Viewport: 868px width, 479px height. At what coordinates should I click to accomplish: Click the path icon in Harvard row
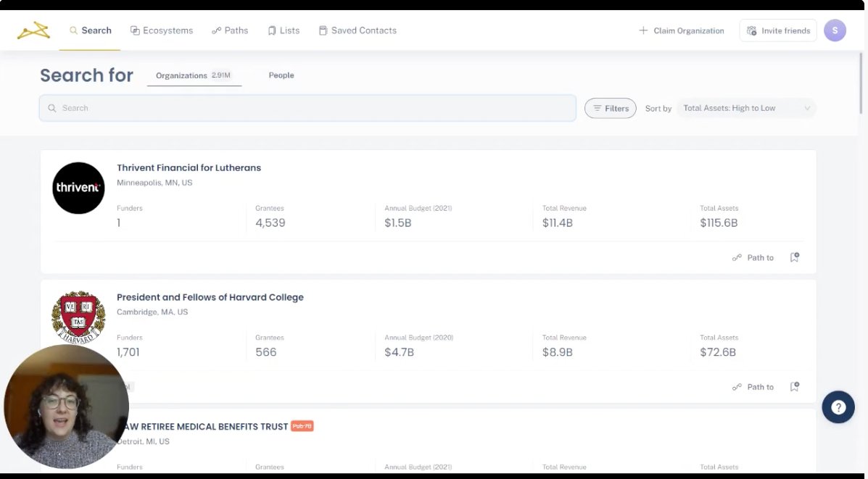(737, 387)
